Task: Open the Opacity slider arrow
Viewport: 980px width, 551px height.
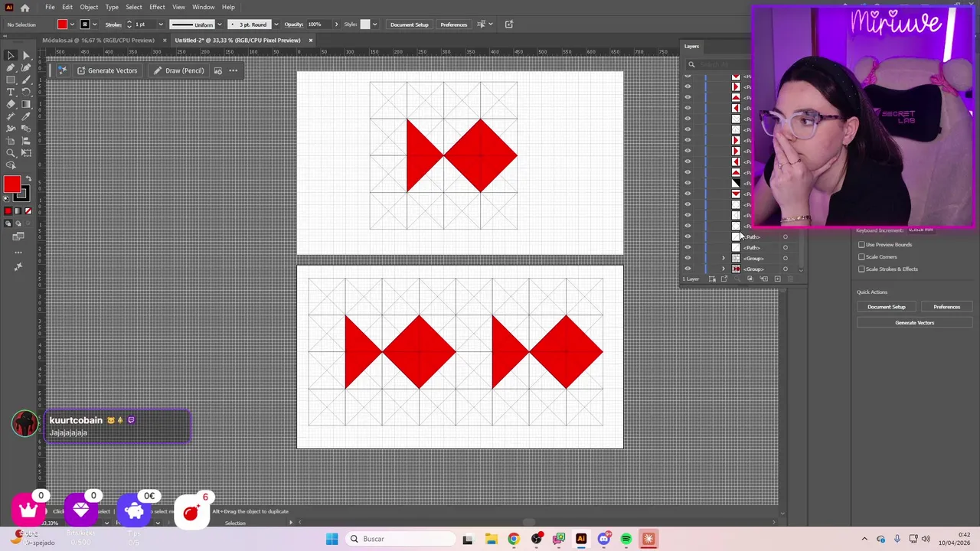Action: [336, 24]
